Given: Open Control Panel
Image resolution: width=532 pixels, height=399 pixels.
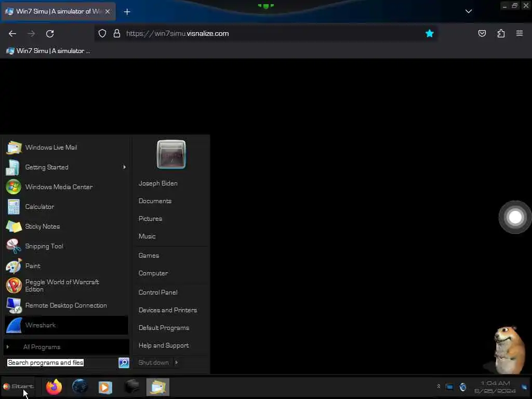Looking at the screenshot, I should 158,292.
